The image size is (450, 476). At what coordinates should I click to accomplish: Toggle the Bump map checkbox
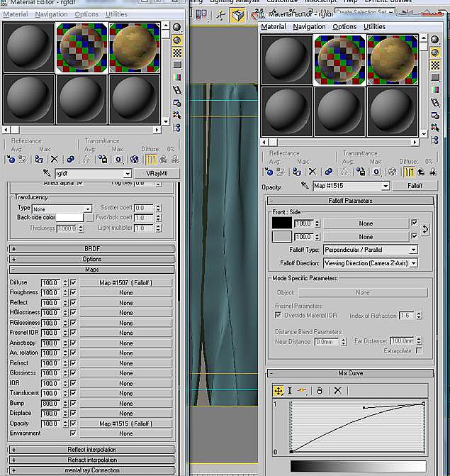click(72, 403)
